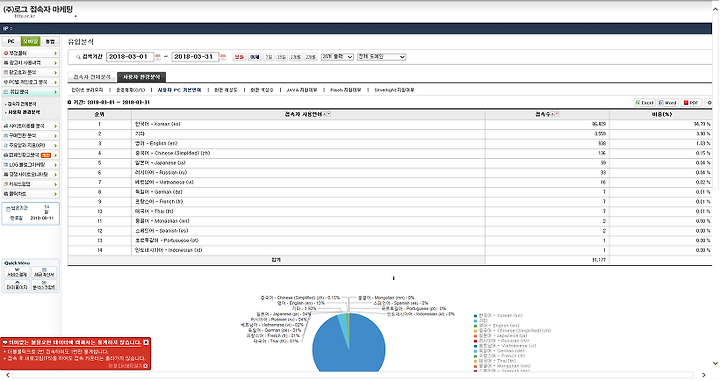Click the red 오늘 period button
720x381 pixels.
tap(239, 57)
